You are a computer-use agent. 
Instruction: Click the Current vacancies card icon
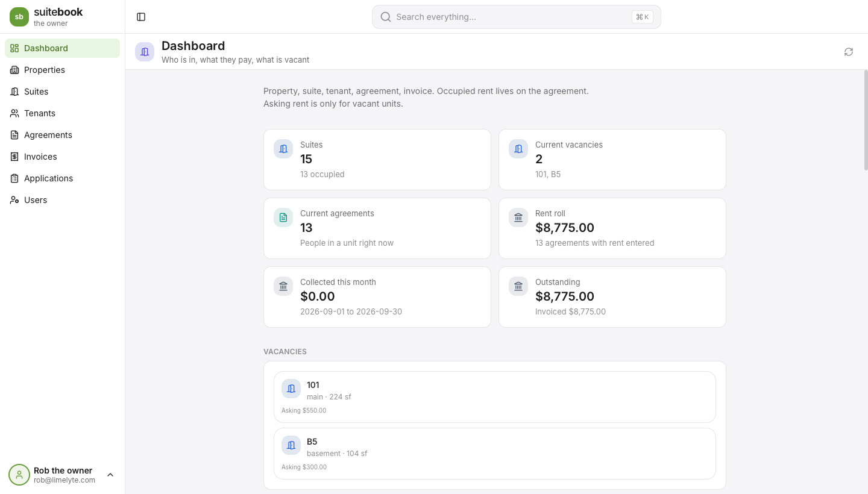pyautogui.click(x=518, y=149)
